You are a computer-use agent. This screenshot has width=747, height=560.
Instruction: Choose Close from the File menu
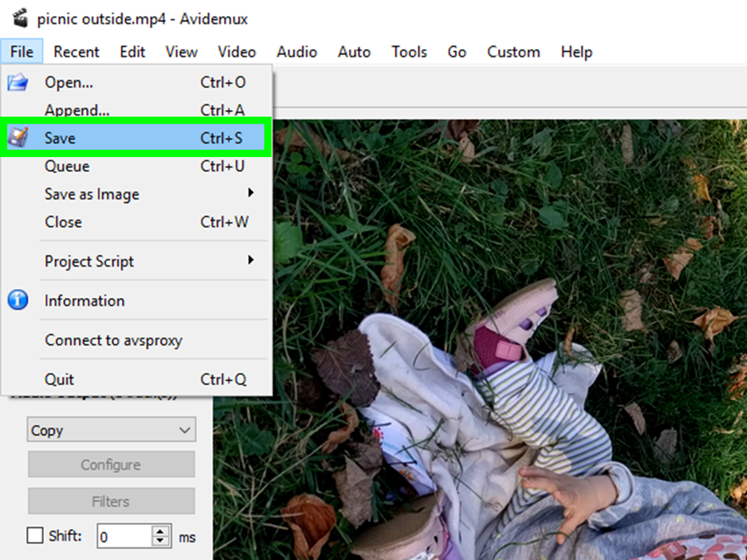pos(136,222)
